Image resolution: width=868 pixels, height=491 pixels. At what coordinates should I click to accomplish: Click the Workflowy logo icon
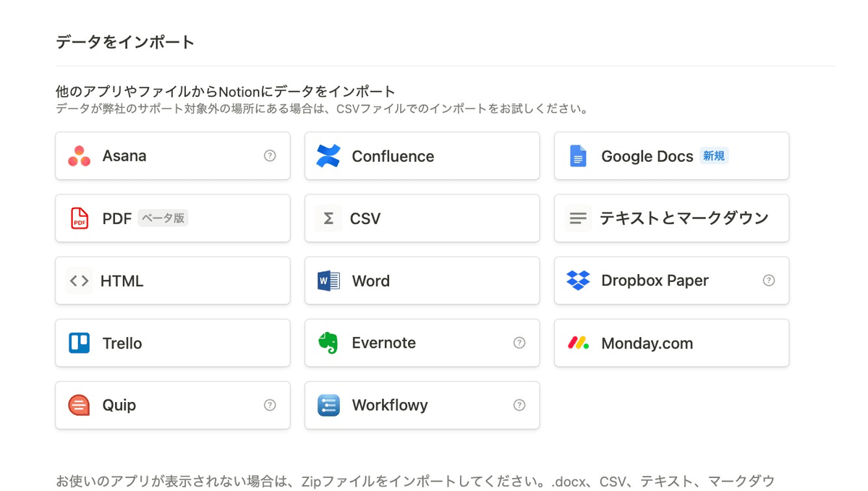pyautogui.click(x=328, y=405)
